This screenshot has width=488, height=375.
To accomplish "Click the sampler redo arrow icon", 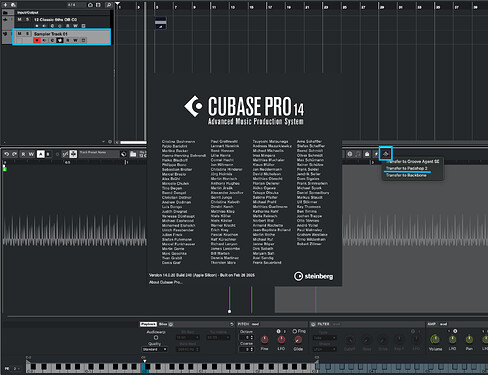I will pyautogui.click(x=14, y=154).
